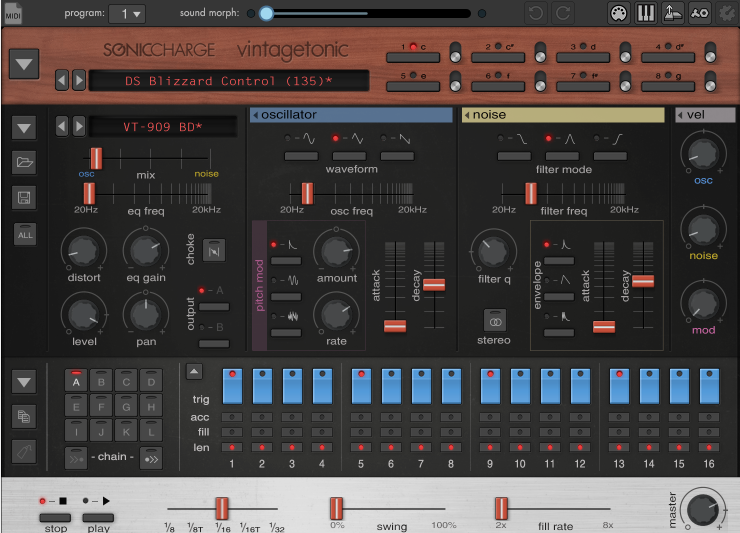Viewport: 740px width, 533px height.
Task: Select exponential noise envelope mode button
Action: [x=559, y=261]
